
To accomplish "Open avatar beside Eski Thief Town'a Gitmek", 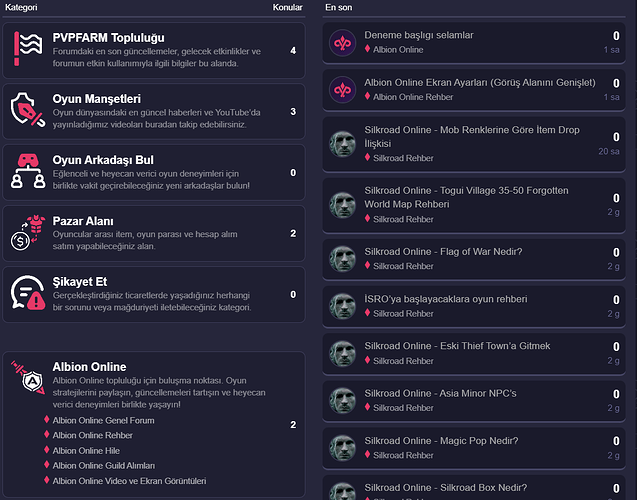I will pos(342,353).
